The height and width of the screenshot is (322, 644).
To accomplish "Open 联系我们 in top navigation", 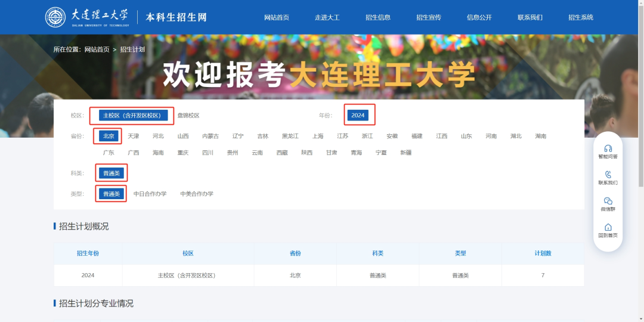I will pos(530,17).
